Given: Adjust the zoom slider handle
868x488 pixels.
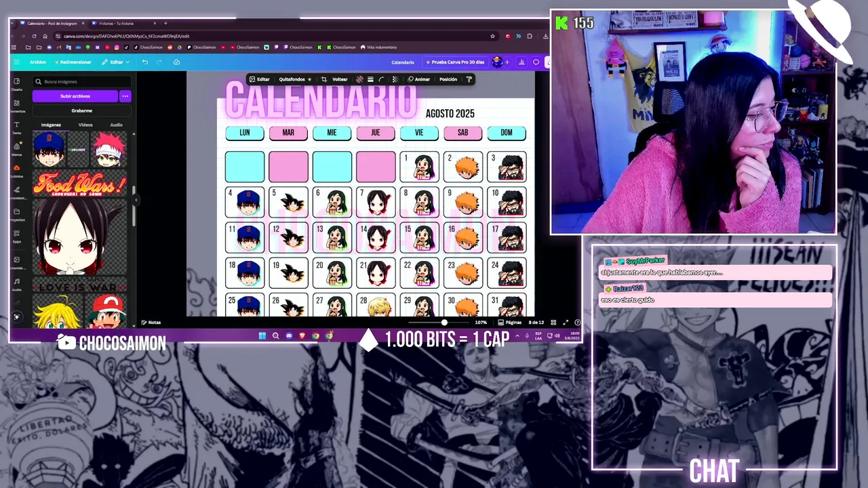Looking at the screenshot, I should (444, 323).
